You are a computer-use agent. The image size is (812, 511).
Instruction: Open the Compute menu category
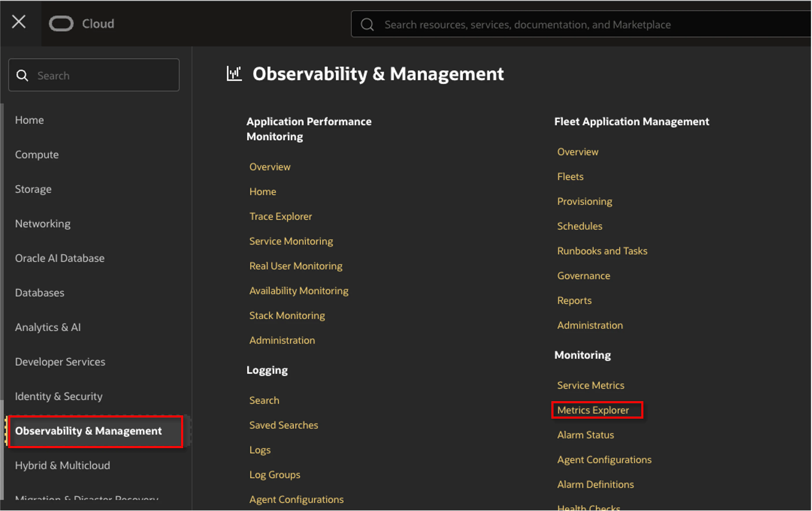tap(37, 155)
